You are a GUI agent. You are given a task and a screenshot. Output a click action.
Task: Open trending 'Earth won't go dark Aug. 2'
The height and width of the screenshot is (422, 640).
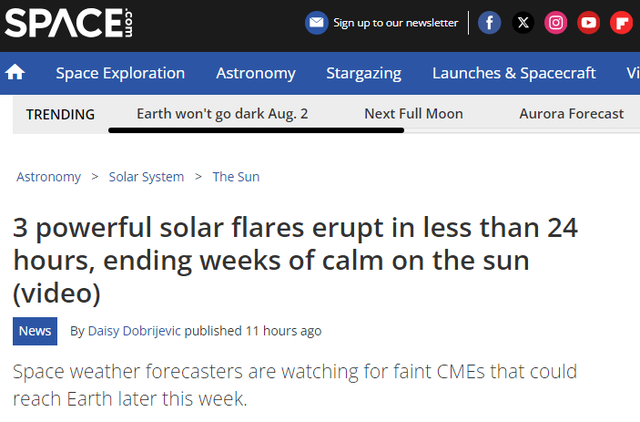coord(222,114)
